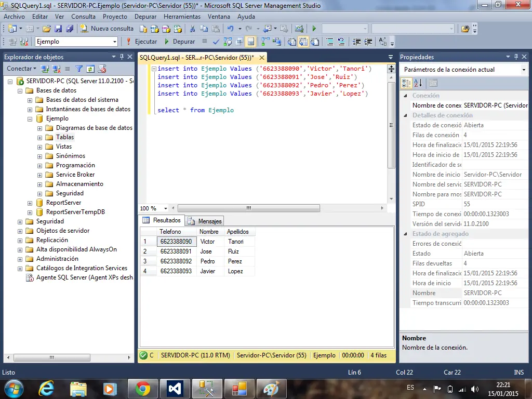Undo the last action

coord(230,29)
